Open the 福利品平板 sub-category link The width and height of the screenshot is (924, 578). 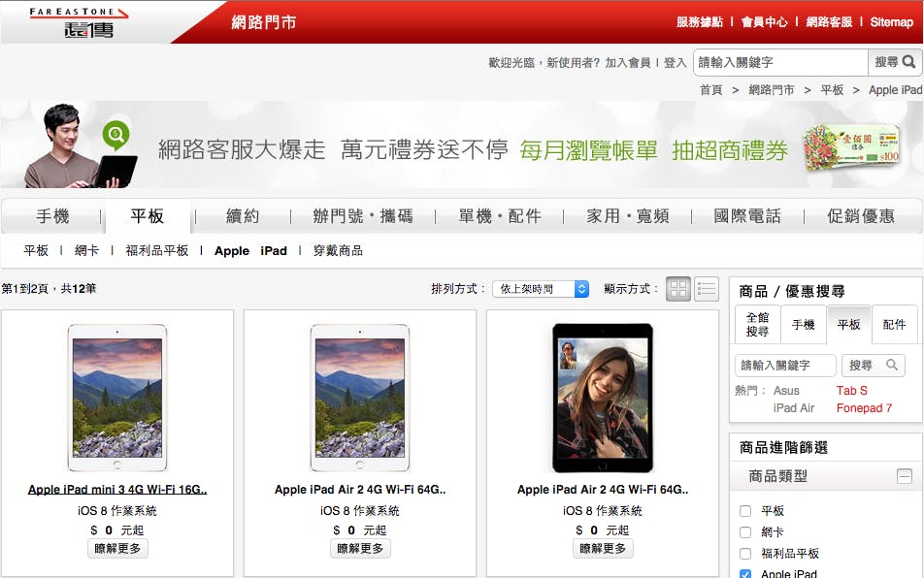157,251
